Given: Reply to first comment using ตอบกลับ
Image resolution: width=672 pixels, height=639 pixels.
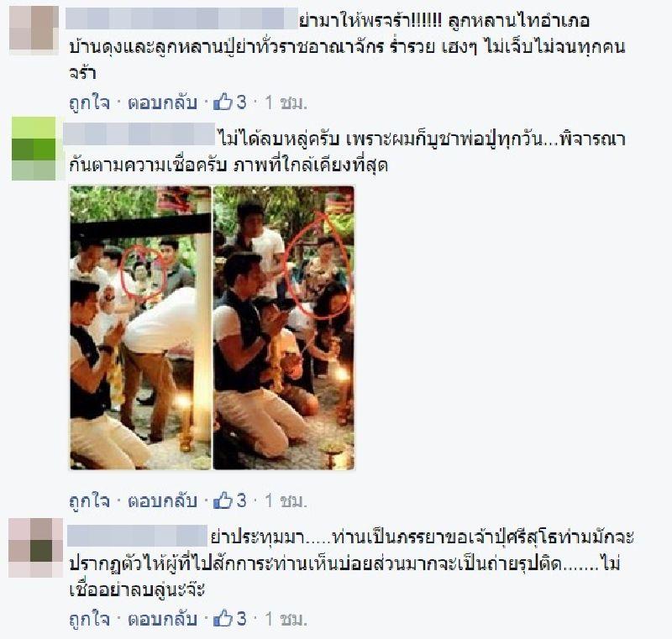Looking at the screenshot, I should point(162,102).
